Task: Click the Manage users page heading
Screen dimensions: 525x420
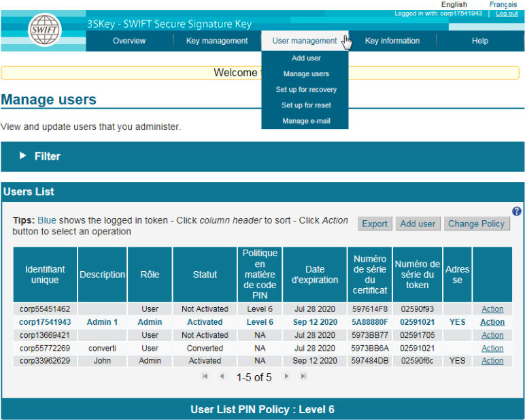Action: click(x=48, y=99)
